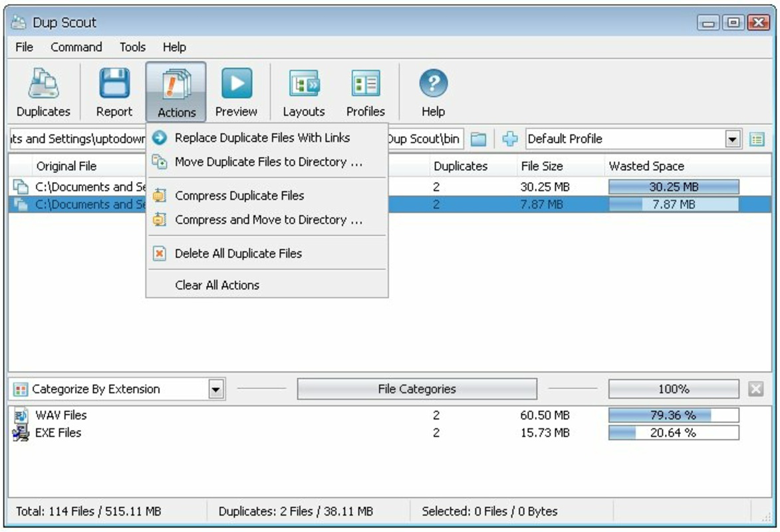Click the 7.87 MB File Size cell
Viewport: 780px width, 532px height.
coord(541,204)
